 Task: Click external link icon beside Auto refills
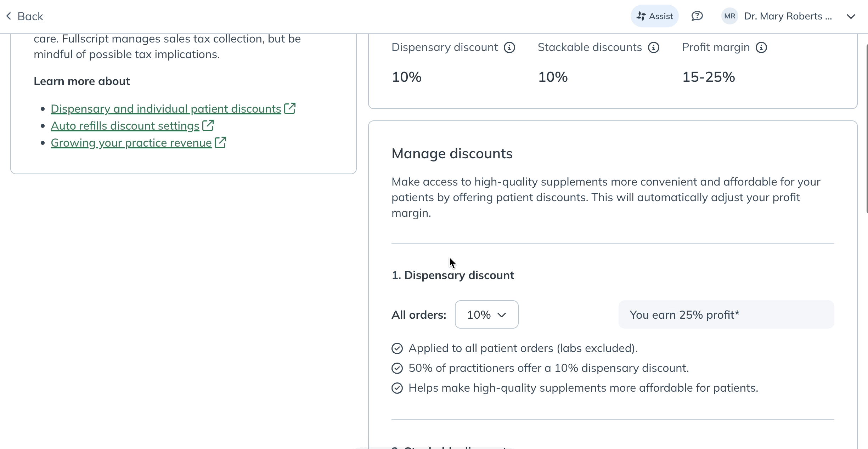[x=208, y=125]
